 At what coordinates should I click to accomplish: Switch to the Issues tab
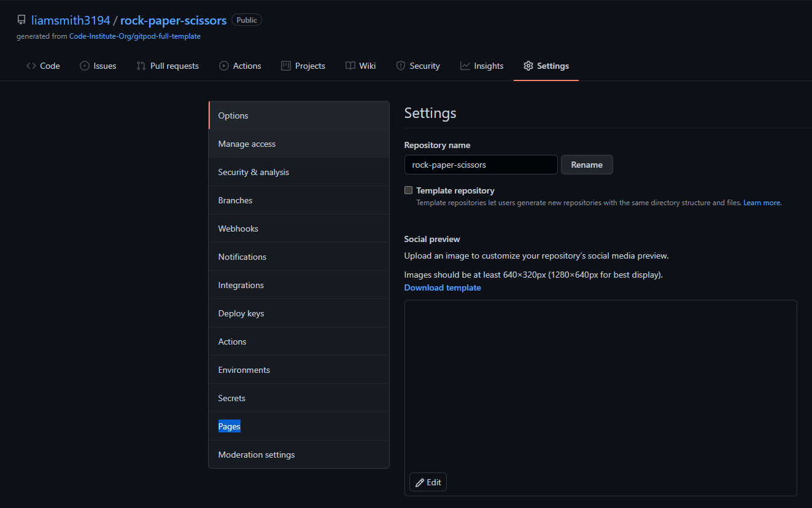click(x=98, y=66)
